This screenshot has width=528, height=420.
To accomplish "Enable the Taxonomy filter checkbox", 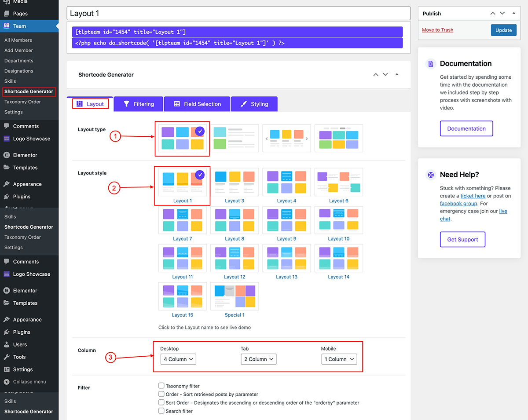I will (x=161, y=386).
